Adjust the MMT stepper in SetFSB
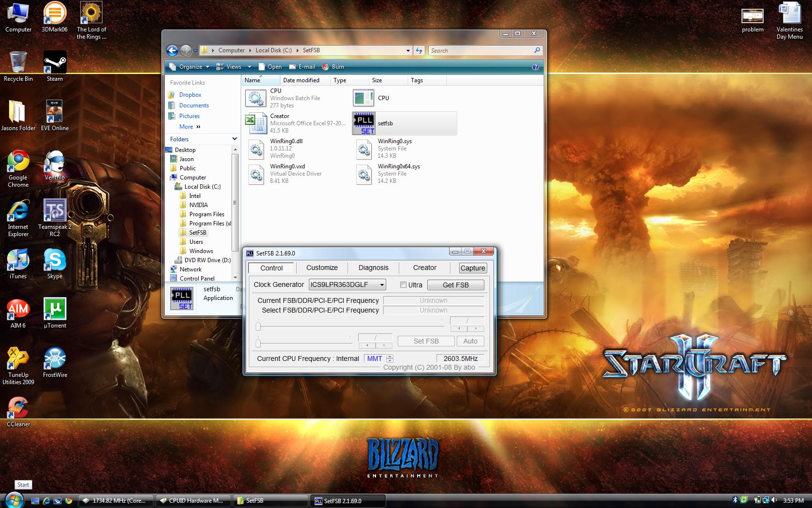Screen dimensions: 812x508 coord(390,359)
